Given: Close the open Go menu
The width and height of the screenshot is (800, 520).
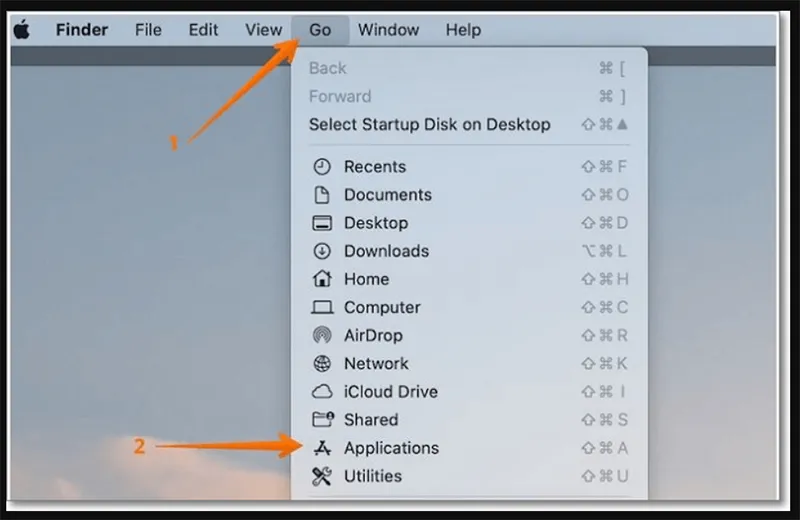Looking at the screenshot, I should 320,30.
